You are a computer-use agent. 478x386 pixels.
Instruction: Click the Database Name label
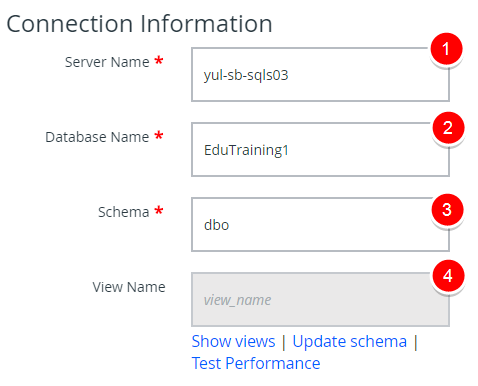pos(97,137)
